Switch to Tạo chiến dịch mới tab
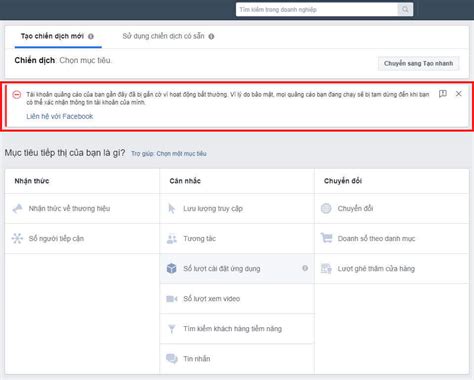 52,36
